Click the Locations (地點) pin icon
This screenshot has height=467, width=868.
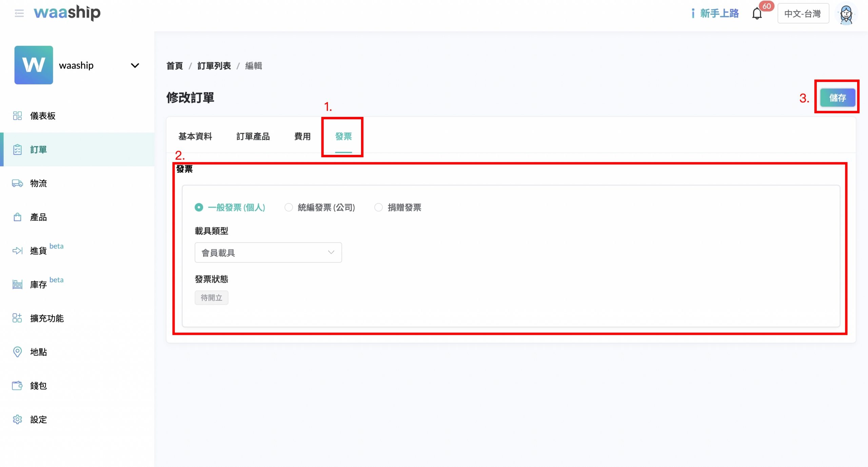[17, 352]
